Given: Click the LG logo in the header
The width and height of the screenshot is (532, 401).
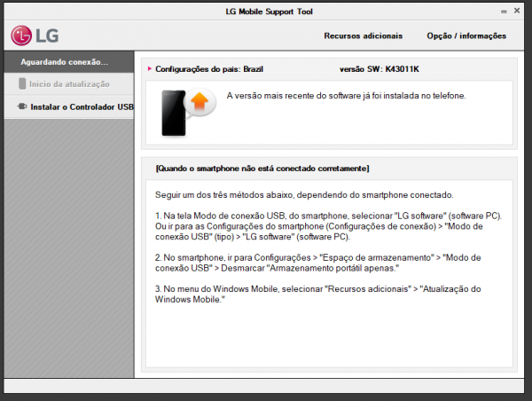Looking at the screenshot, I should click(35, 35).
